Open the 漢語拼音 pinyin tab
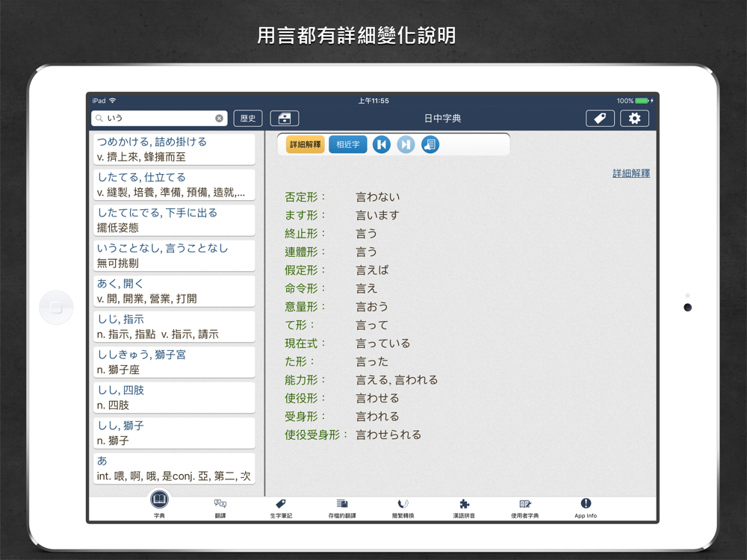 pyautogui.click(x=464, y=508)
